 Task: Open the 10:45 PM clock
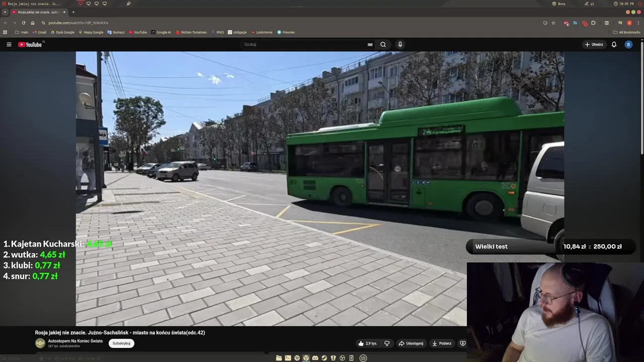coord(623,4)
